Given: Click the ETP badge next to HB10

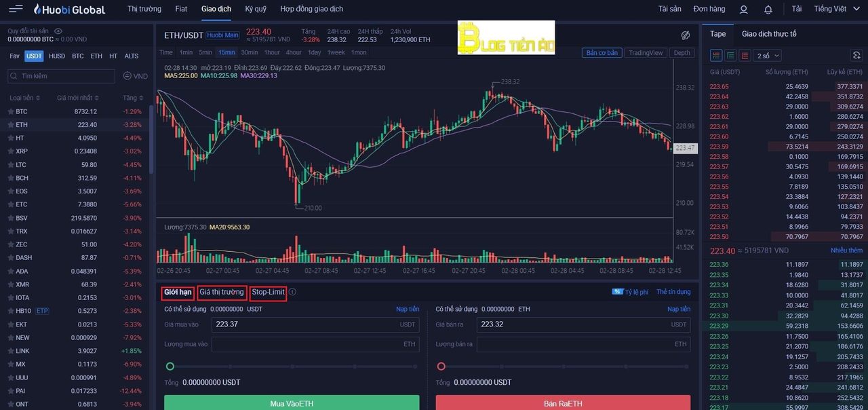Looking at the screenshot, I should click(x=43, y=311).
